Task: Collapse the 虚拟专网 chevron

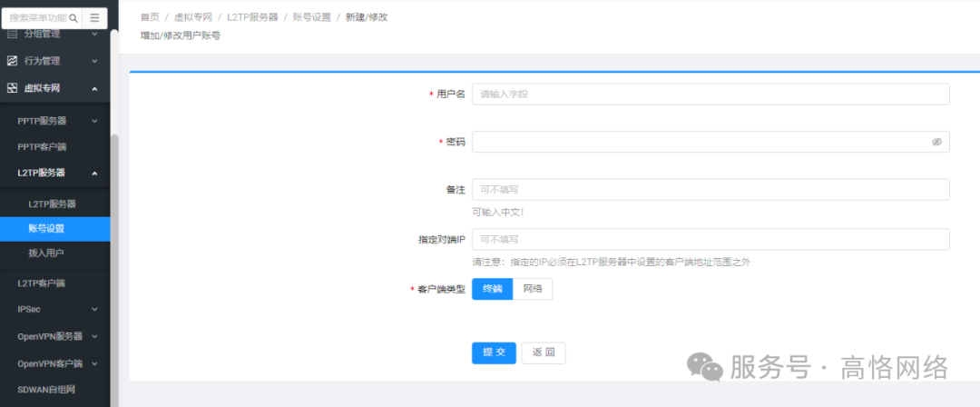Action: click(x=94, y=88)
